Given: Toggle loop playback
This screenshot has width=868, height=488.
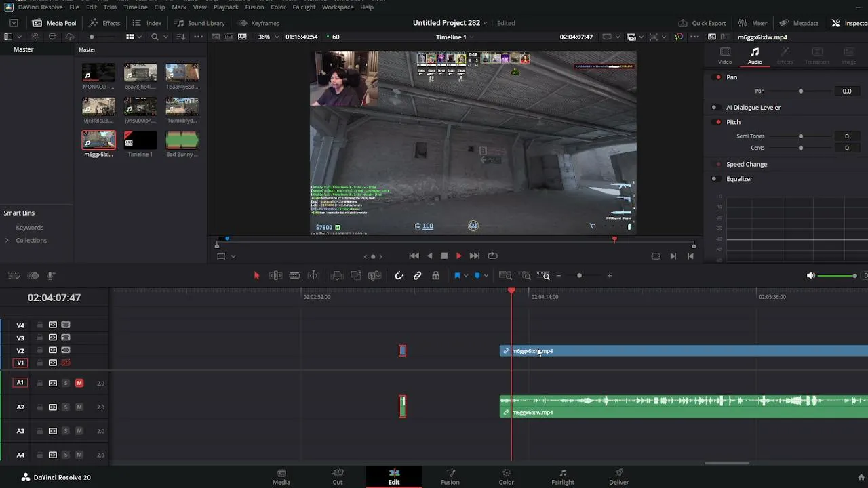Looking at the screenshot, I should click(x=493, y=256).
